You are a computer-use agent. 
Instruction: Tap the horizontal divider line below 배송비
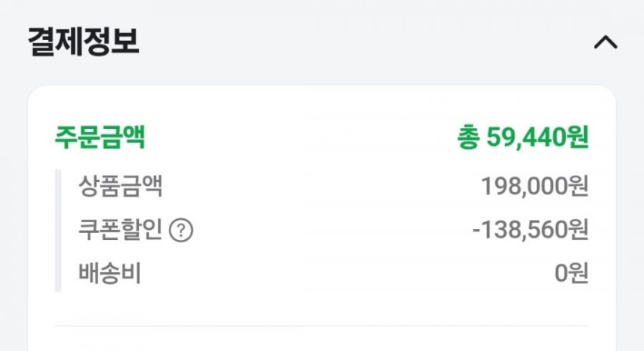click(x=322, y=326)
